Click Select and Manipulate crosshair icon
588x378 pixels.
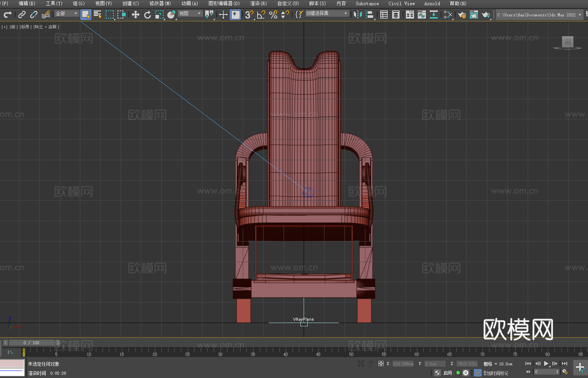[223, 14]
